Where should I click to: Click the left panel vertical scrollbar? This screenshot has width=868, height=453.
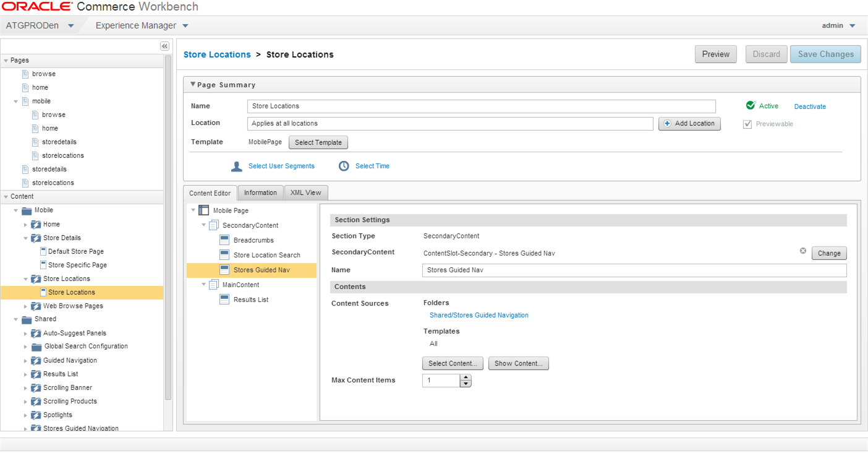168,227
